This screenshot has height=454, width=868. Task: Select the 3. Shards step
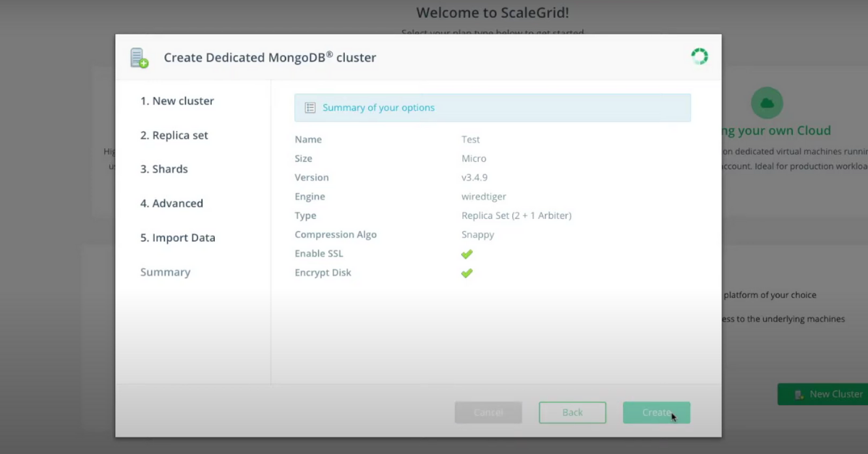(164, 169)
